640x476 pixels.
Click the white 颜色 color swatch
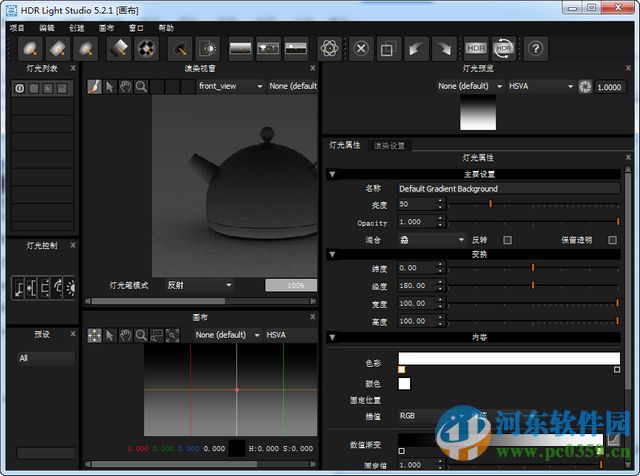(404, 384)
